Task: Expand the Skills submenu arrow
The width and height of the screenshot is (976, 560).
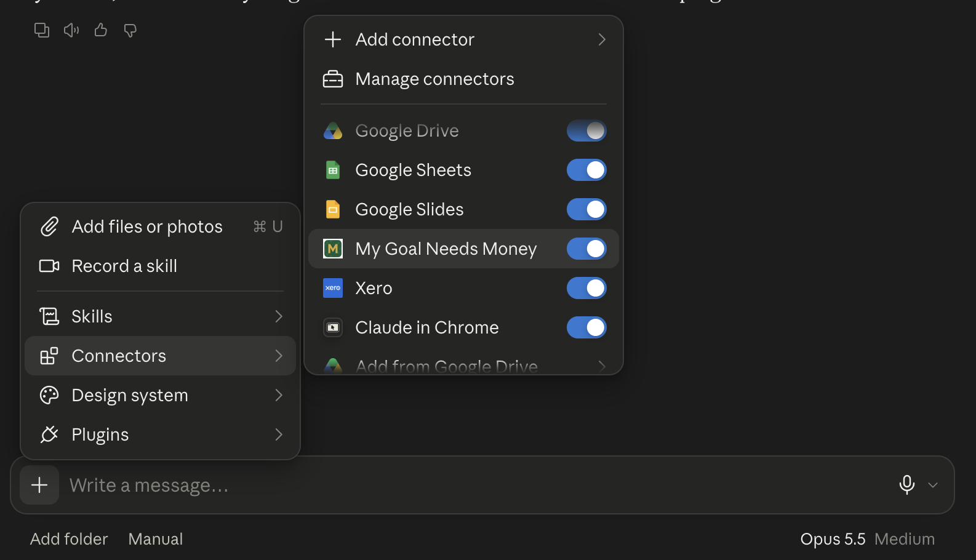Action: 279,316
